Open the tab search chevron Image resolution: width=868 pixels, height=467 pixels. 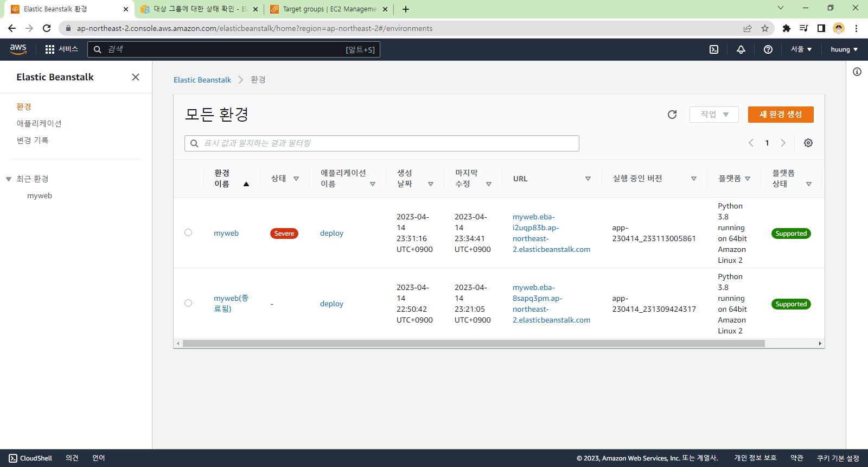point(781,8)
